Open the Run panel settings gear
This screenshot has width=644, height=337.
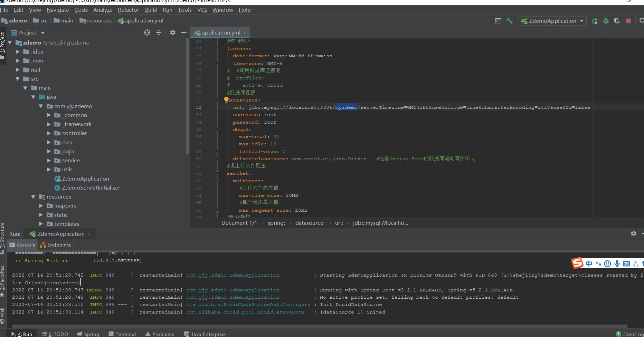[633, 234]
